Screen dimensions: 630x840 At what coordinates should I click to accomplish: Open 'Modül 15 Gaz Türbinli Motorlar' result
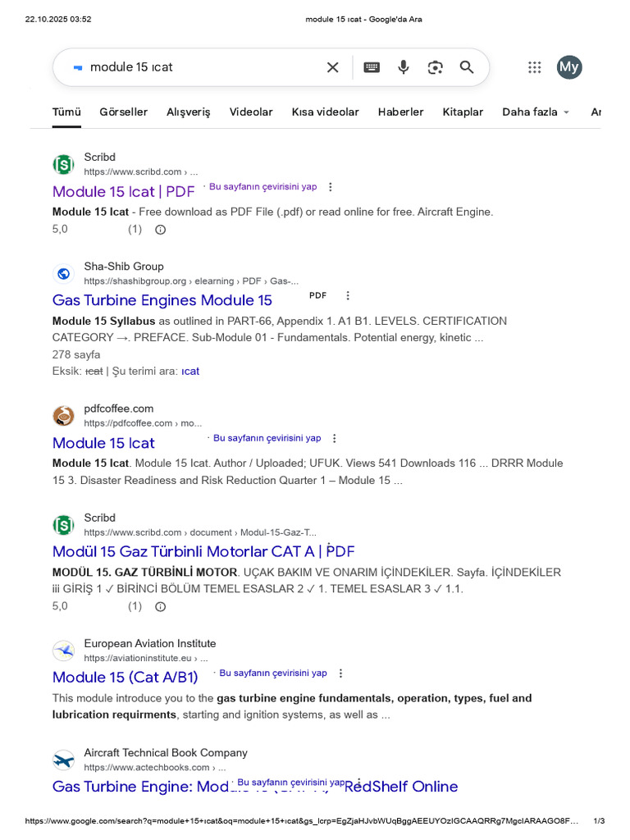click(x=203, y=551)
